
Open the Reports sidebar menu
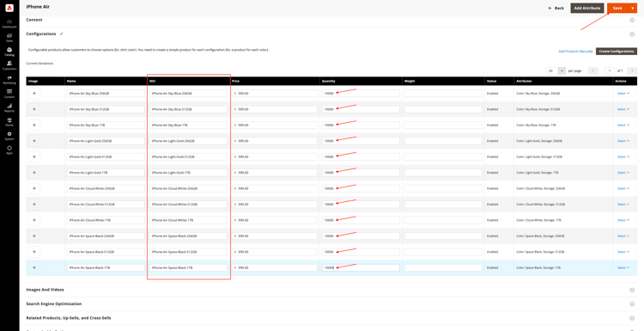9,107
